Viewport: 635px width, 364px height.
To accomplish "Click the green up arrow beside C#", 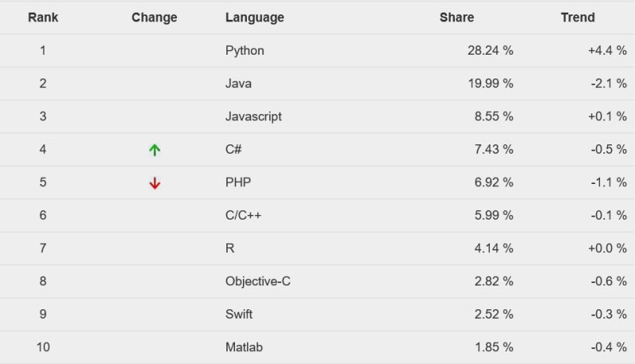I will tap(154, 150).
